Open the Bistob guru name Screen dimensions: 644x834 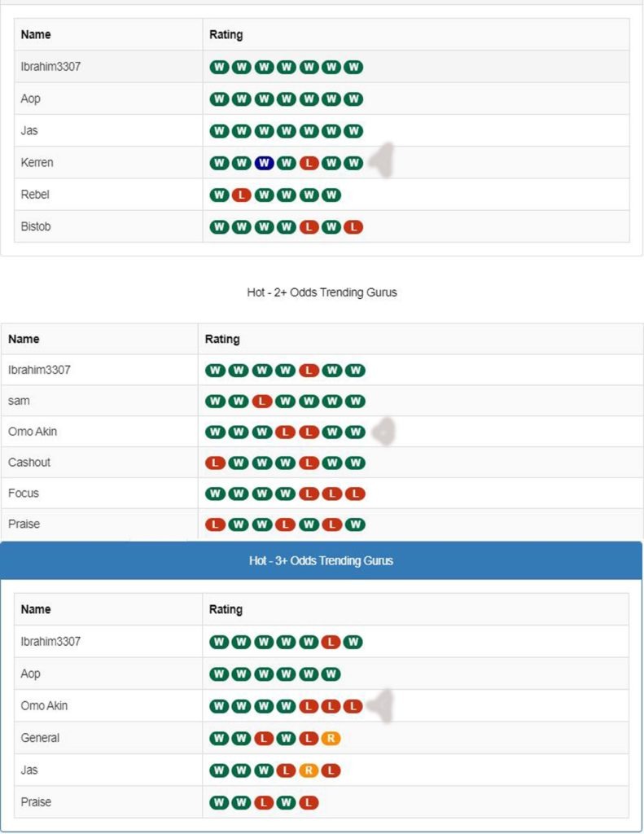36,226
